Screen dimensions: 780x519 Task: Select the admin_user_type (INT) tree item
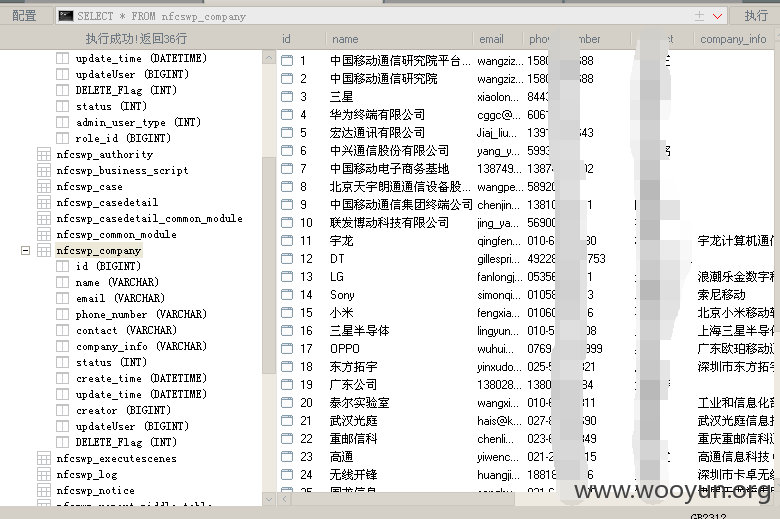(138, 122)
